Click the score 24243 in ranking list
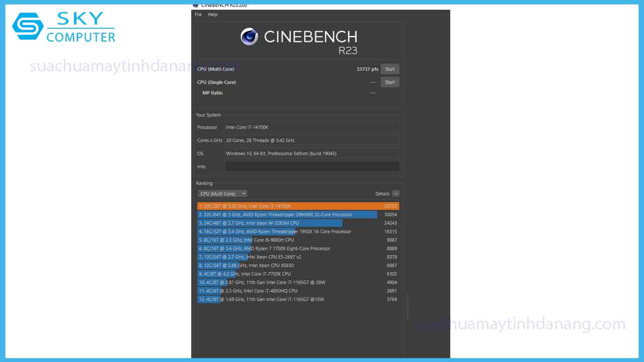 391,223
